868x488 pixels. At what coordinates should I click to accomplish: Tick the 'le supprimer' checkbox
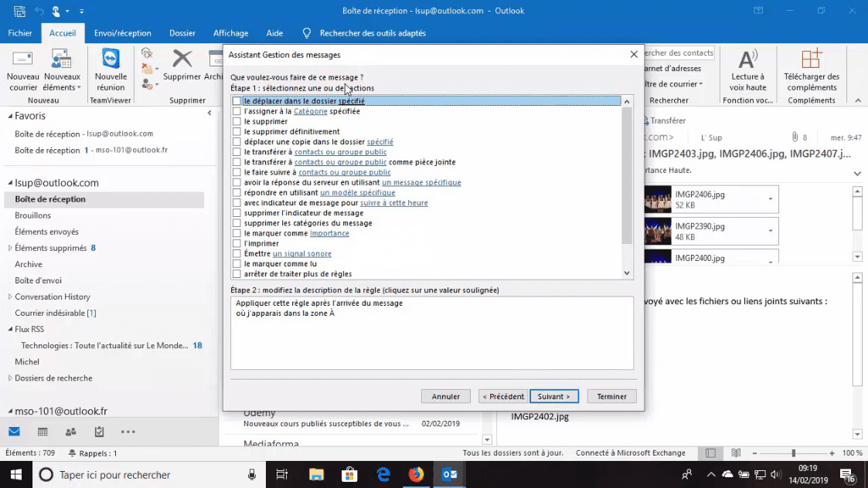point(237,121)
